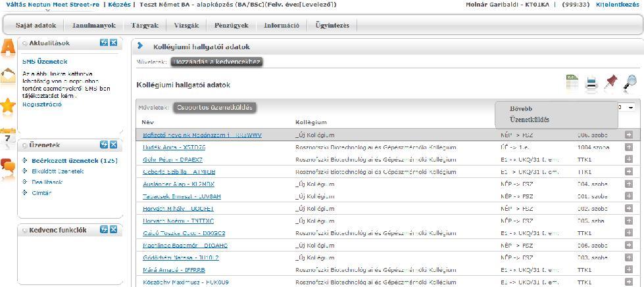Click the Képzés link in the header
Viewport: 644px width, 287px height.
119,5
